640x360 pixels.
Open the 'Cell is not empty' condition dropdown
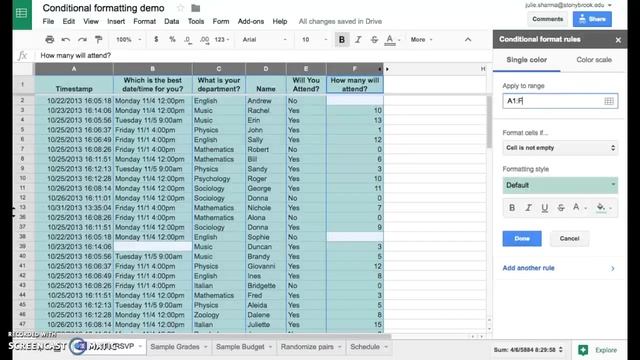560,148
